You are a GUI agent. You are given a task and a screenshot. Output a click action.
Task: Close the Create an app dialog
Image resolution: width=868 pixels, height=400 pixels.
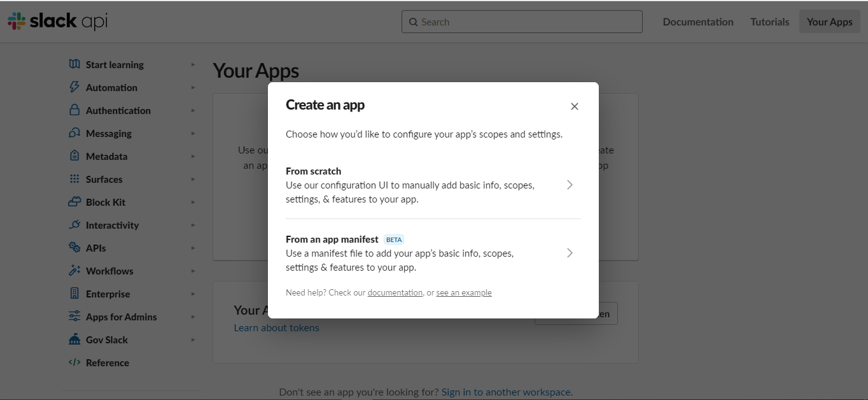pyautogui.click(x=574, y=106)
